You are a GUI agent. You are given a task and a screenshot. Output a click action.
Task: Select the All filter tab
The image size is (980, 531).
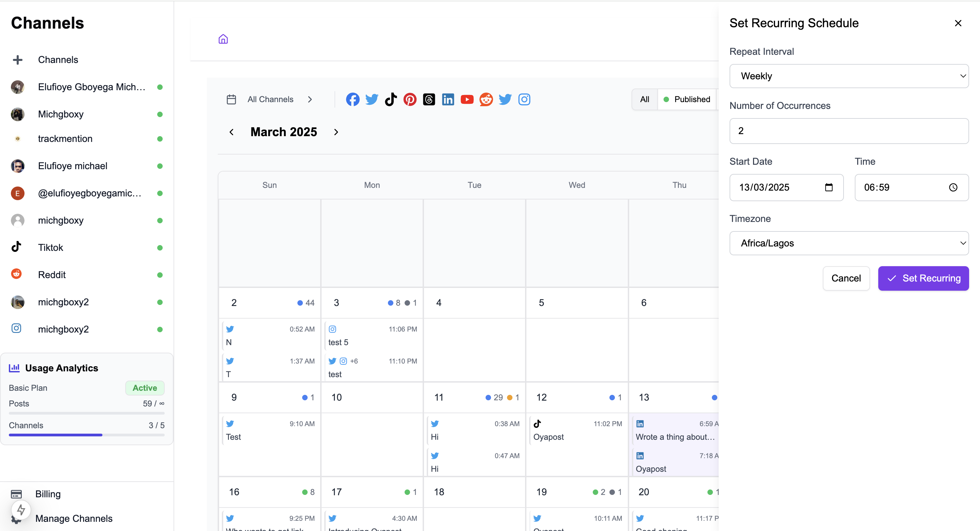coord(644,99)
